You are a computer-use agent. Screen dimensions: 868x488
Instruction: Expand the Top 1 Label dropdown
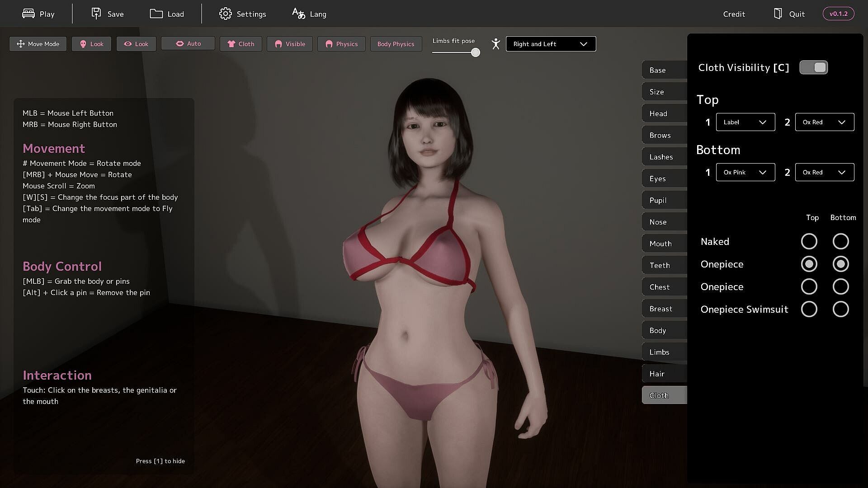coord(745,122)
